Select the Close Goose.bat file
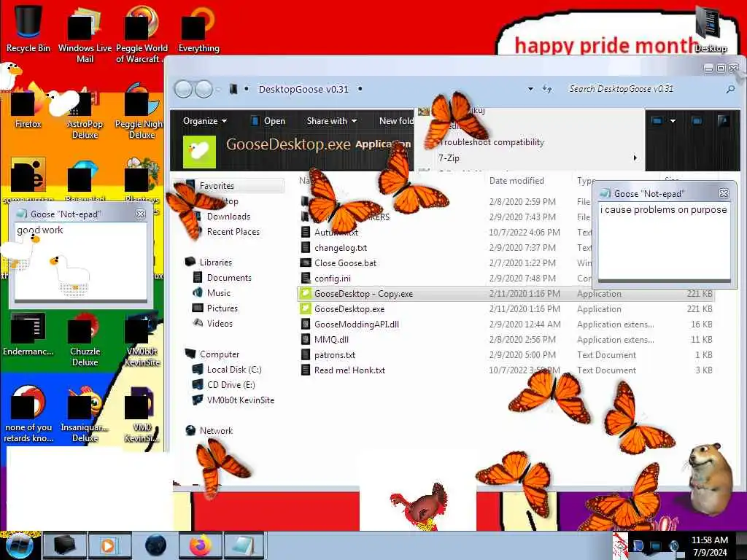The width and height of the screenshot is (747, 560). point(345,262)
